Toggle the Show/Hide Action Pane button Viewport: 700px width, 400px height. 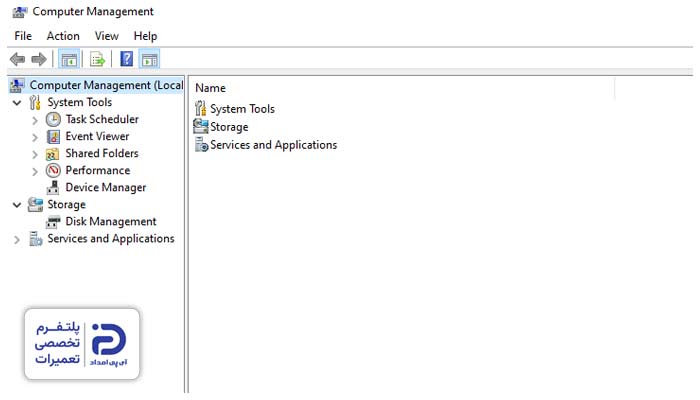[x=149, y=60]
